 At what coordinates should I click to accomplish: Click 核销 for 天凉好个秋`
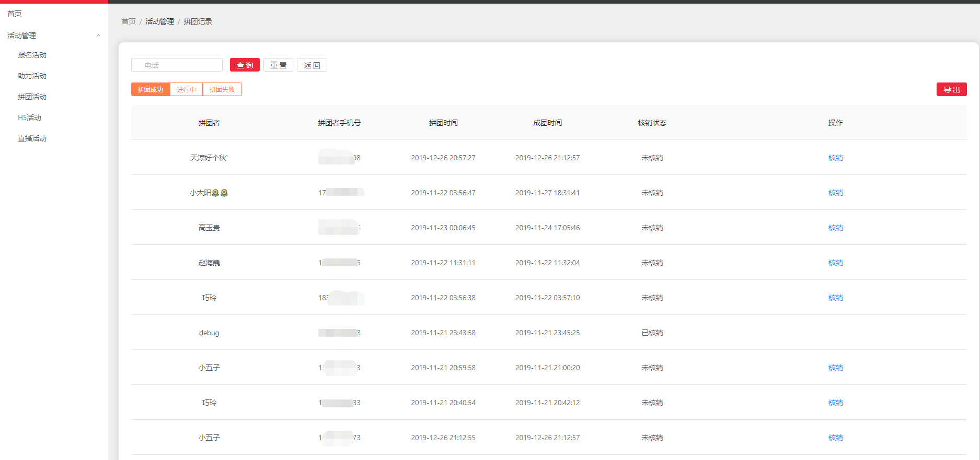coord(835,158)
